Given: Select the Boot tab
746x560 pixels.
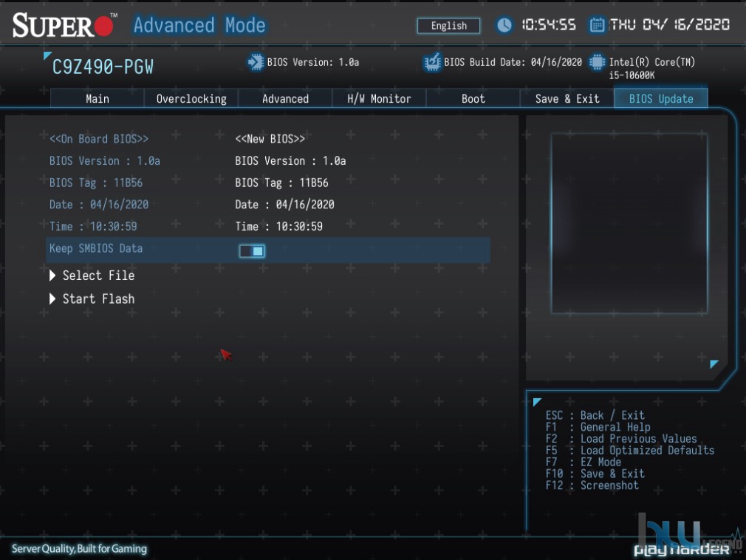Looking at the screenshot, I should 473,98.
